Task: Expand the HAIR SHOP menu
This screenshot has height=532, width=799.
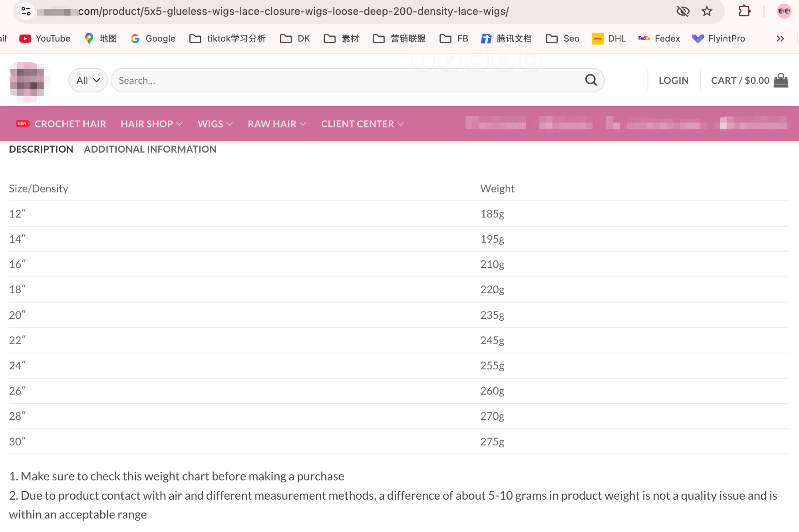Action: (x=152, y=124)
